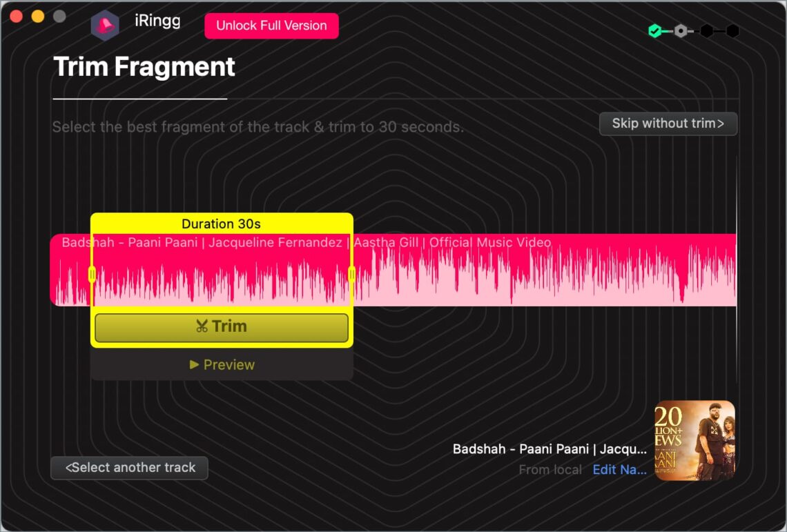This screenshot has width=787, height=532.
Task: Click the play triangle icon beside Preview
Action: click(x=194, y=364)
